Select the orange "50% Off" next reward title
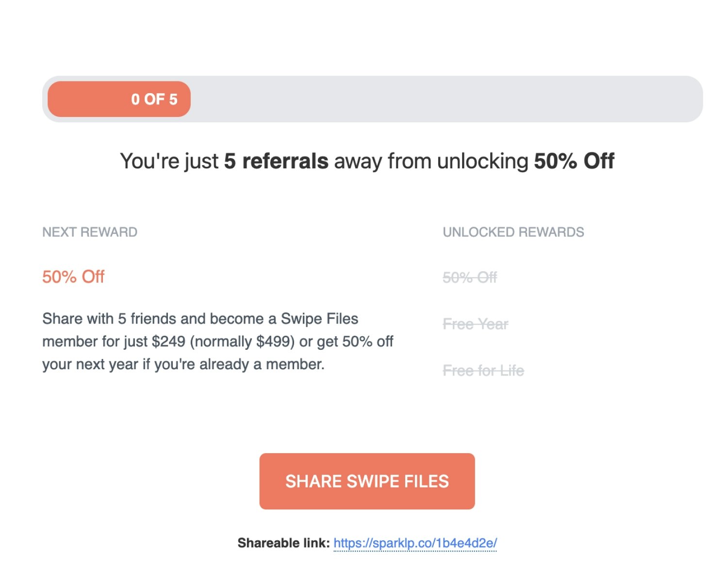 click(x=73, y=277)
